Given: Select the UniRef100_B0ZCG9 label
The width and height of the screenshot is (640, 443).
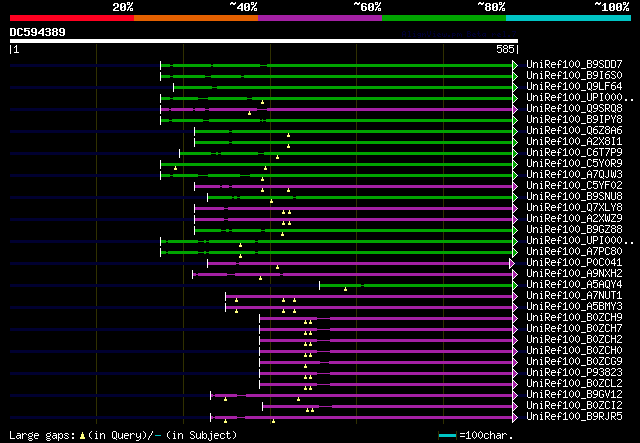Looking at the screenshot, I should coord(574,362).
